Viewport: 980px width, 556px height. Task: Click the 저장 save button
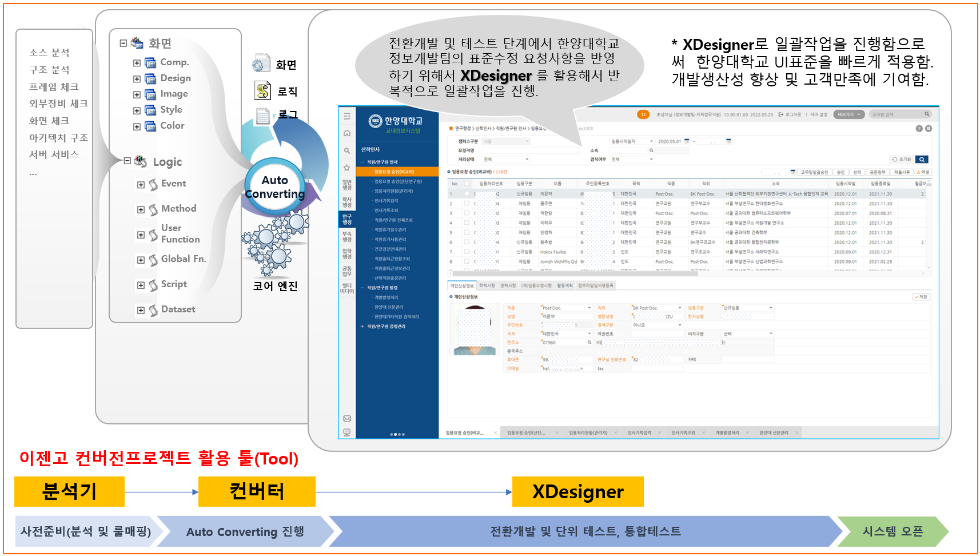921,297
